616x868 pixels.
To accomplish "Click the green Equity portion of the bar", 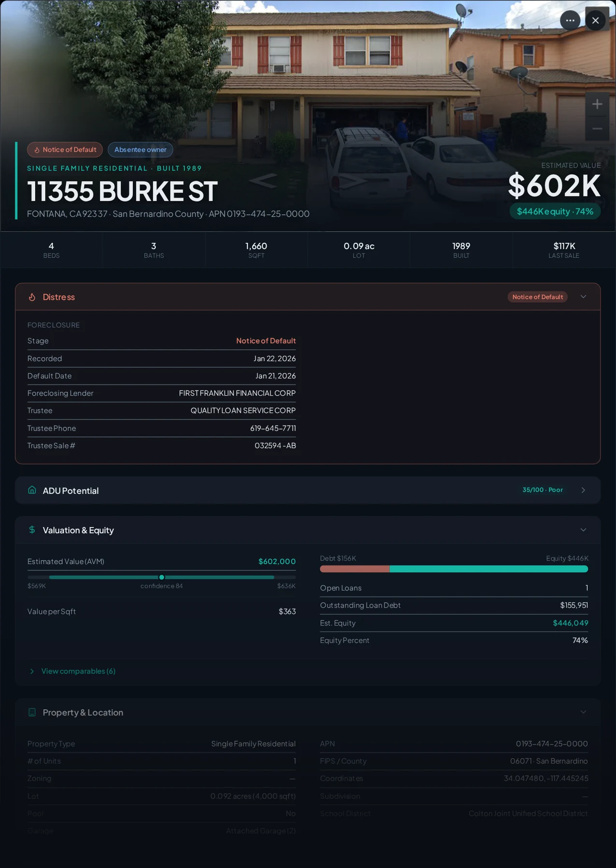I will [488, 569].
